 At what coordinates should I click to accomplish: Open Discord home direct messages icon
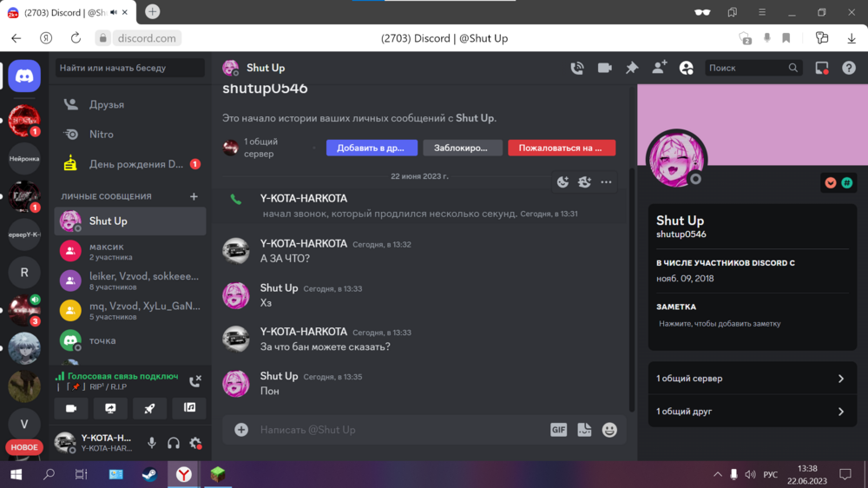pyautogui.click(x=24, y=76)
